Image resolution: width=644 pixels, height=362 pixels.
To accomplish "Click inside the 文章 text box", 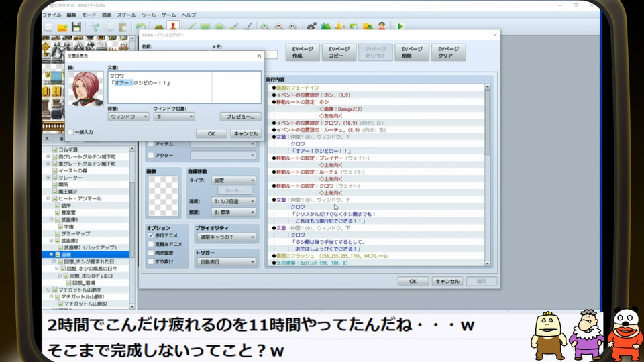I will (184, 87).
